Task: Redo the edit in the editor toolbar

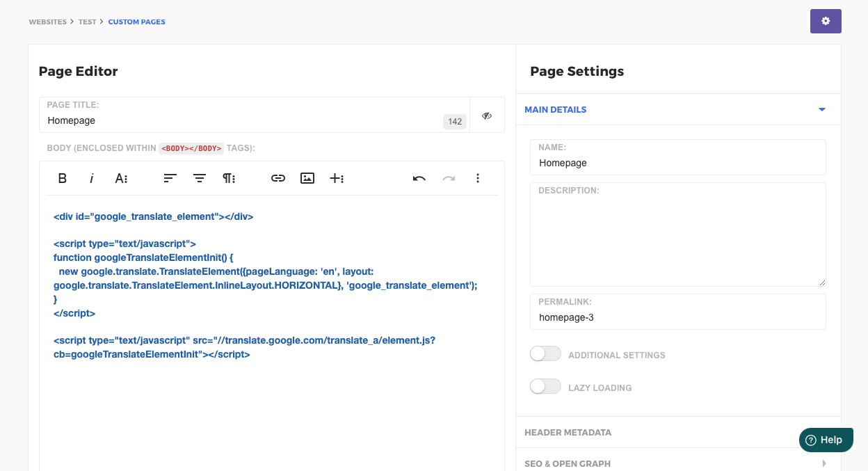Action: pos(449,178)
